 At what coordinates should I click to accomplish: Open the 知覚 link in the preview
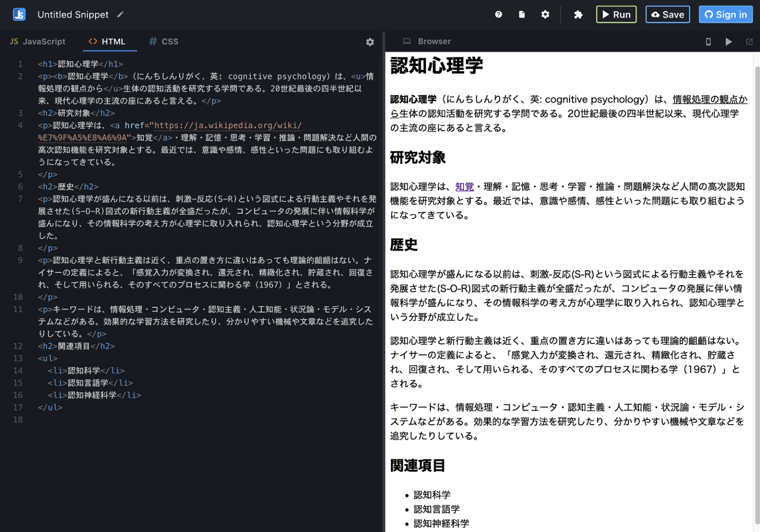tap(464, 187)
